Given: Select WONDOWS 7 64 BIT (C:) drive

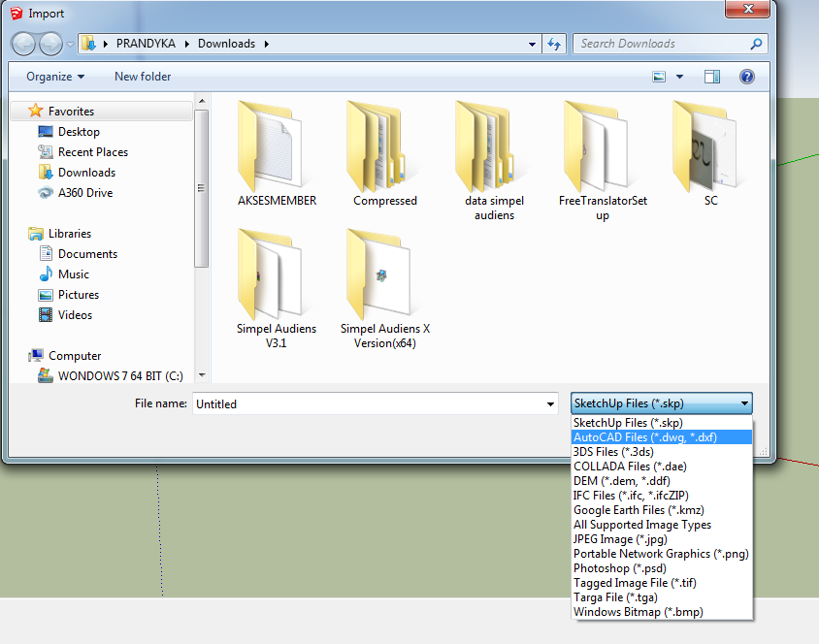Looking at the screenshot, I should click(120, 375).
